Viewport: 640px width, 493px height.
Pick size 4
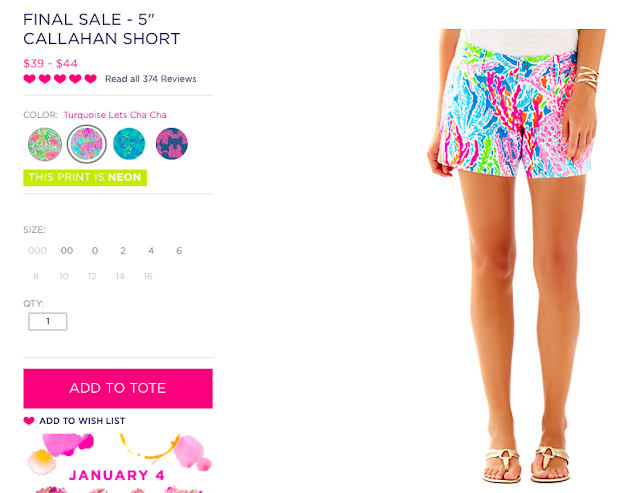pos(151,251)
